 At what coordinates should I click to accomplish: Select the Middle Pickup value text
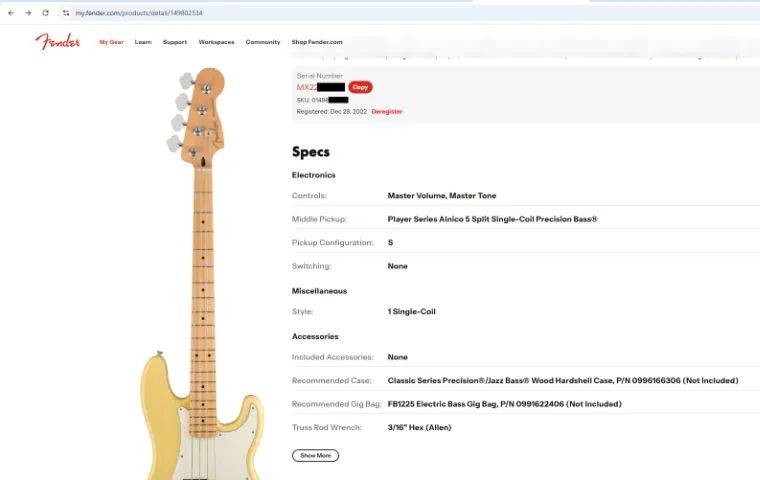[x=492, y=219]
